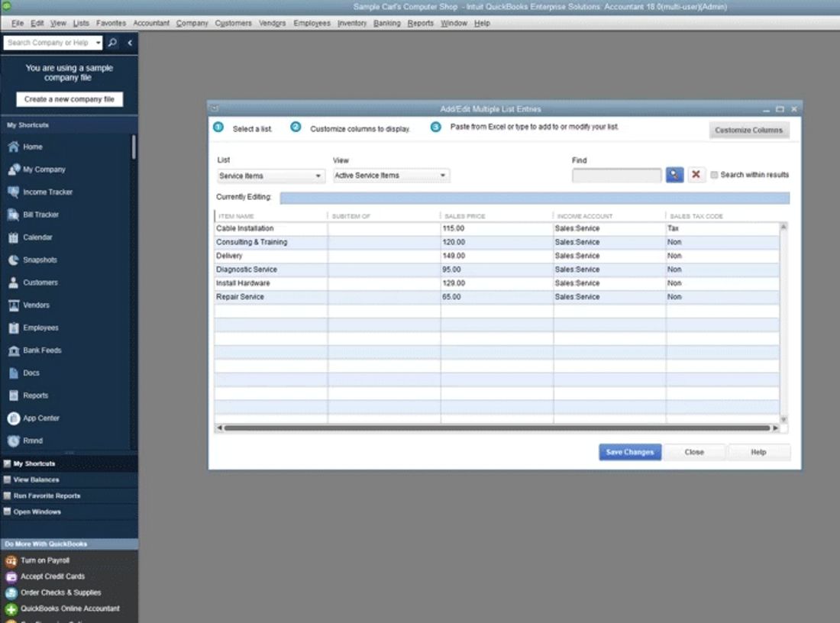Image resolution: width=840 pixels, height=623 pixels.
Task: Open the Docs shortcut
Action: pos(24,373)
